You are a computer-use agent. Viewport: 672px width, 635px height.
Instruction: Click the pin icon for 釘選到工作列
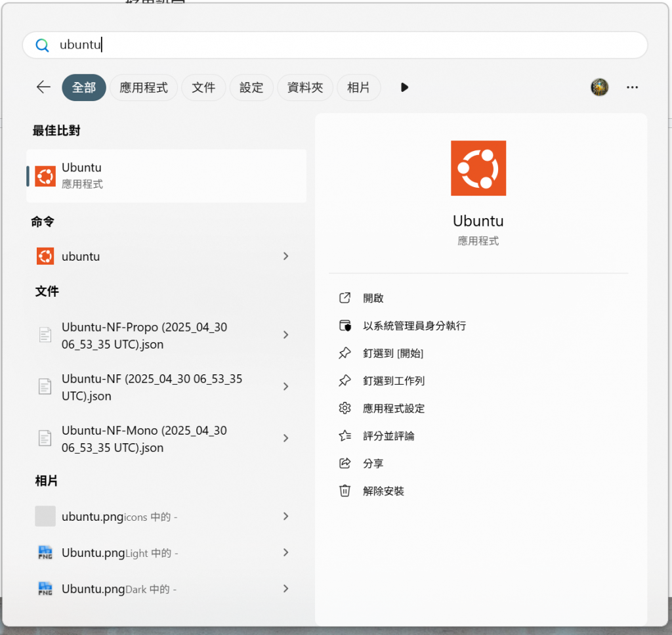(x=345, y=380)
